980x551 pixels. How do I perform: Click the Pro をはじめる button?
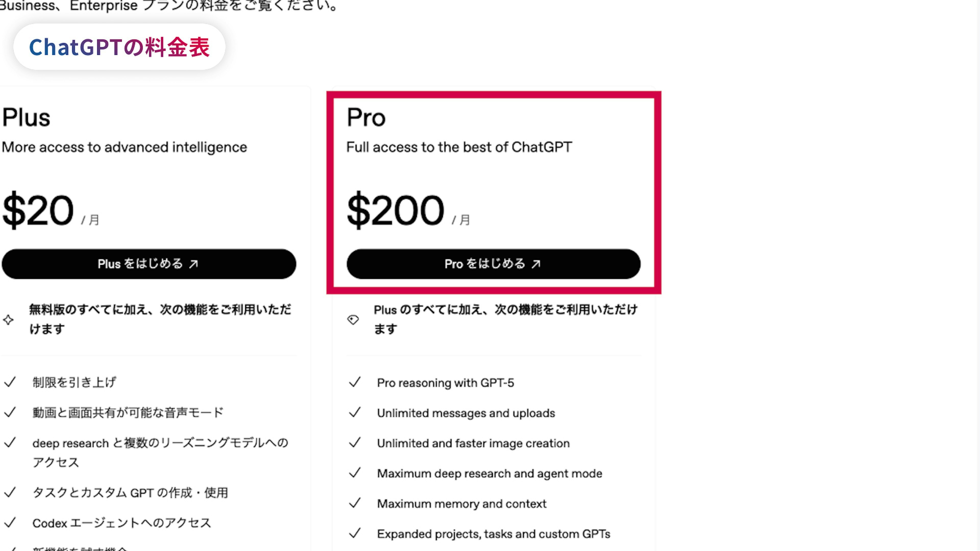point(493,264)
